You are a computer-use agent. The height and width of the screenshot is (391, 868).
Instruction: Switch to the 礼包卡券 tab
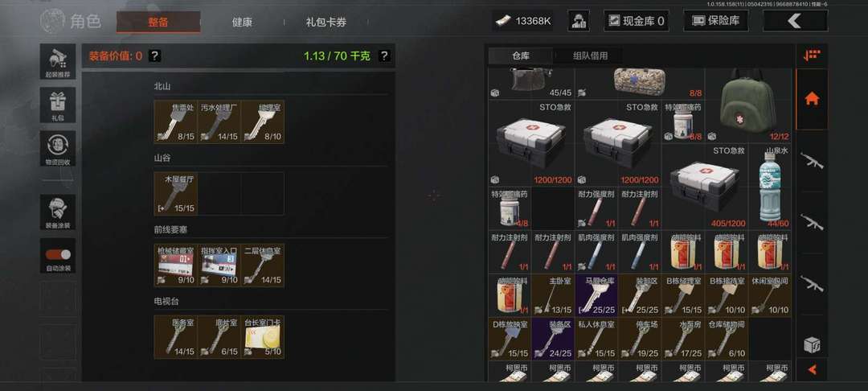(x=326, y=23)
